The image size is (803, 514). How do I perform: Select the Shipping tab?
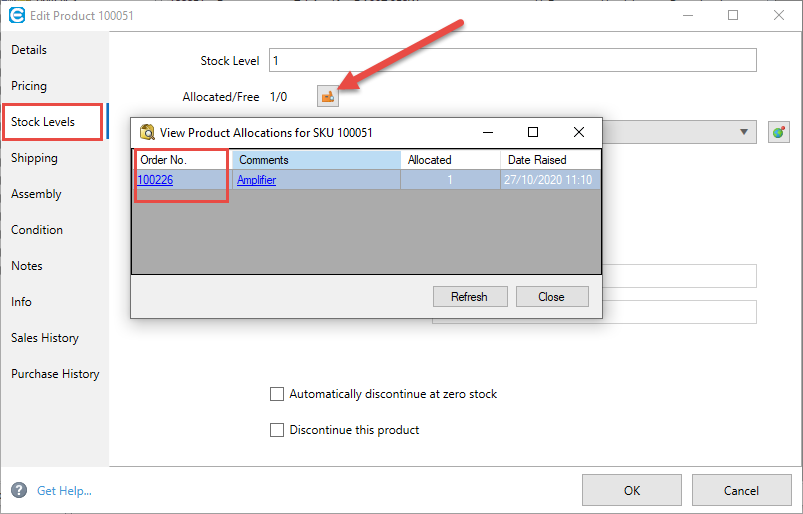point(34,158)
